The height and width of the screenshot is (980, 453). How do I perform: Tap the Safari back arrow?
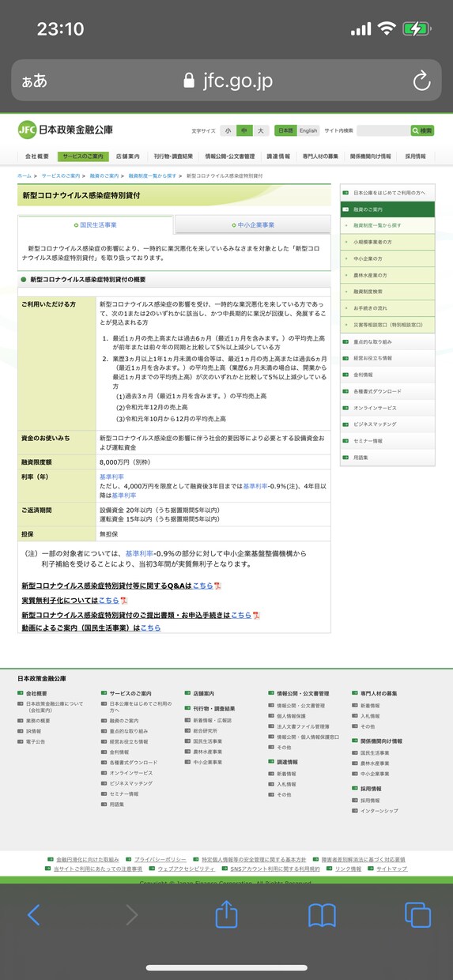[33, 915]
